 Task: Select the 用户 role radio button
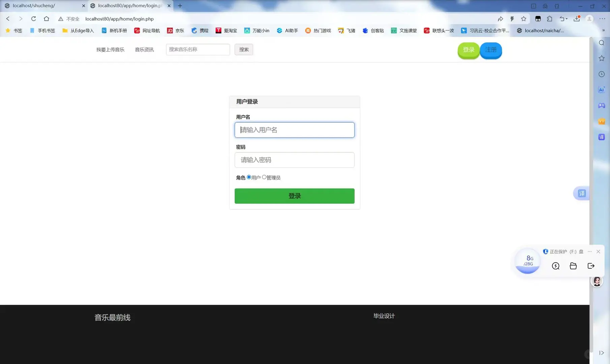point(249,177)
